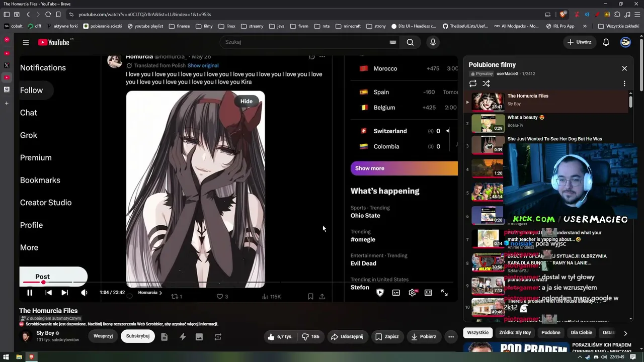
Task: Toggle subtitles in the player
Action: point(396,293)
